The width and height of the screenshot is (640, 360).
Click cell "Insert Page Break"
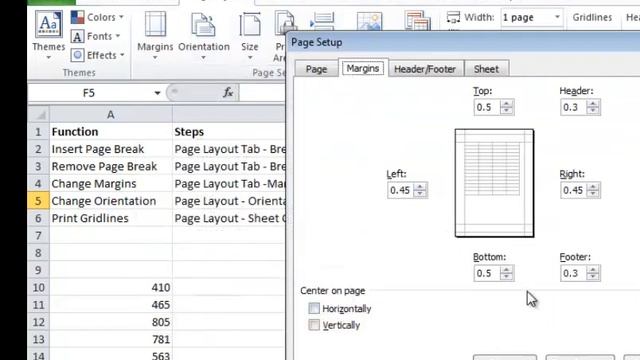pyautogui.click(x=111, y=149)
